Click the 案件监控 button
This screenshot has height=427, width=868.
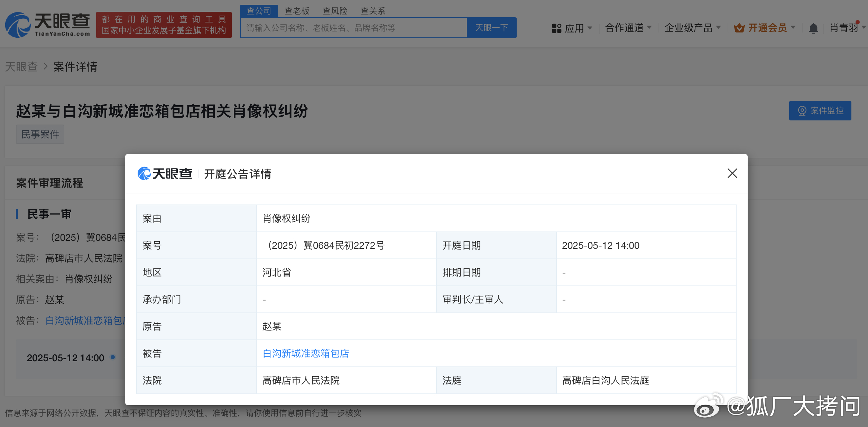click(820, 111)
